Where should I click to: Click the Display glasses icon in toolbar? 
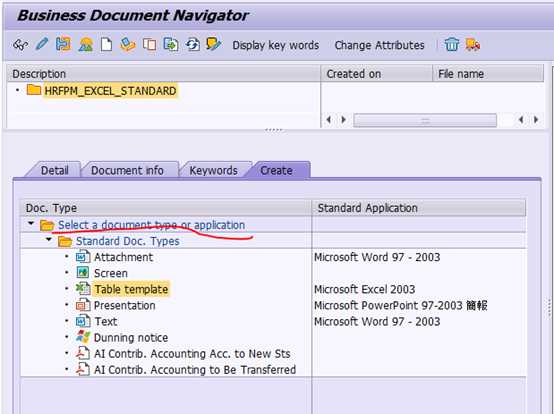(x=20, y=45)
